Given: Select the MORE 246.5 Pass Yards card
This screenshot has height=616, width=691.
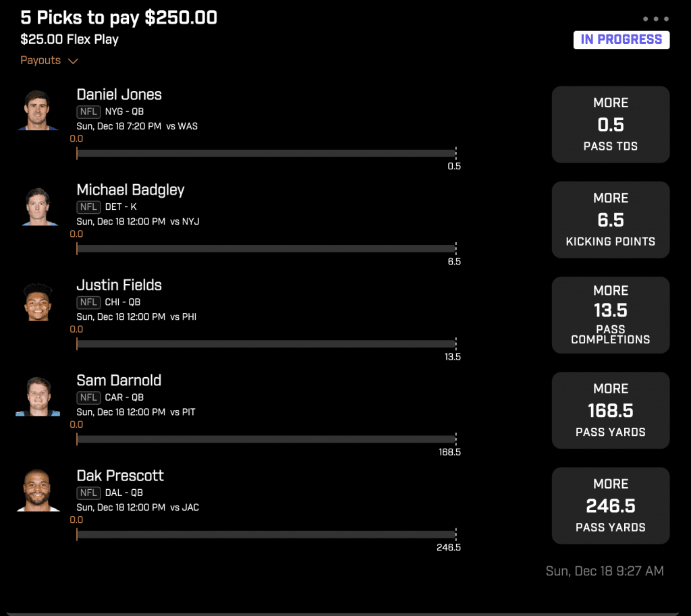Looking at the screenshot, I should click(x=610, y=505).
